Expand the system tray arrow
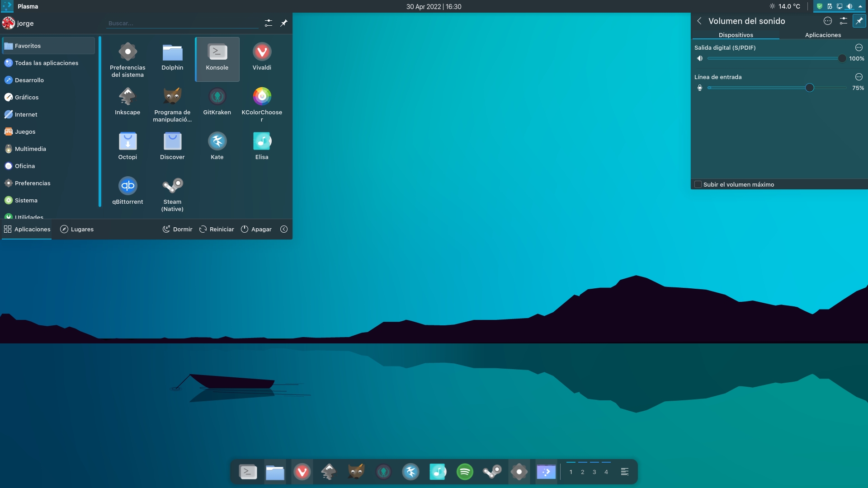Viewport: 868px width, 488px height. pyautogui.click(x=861, y=6)
